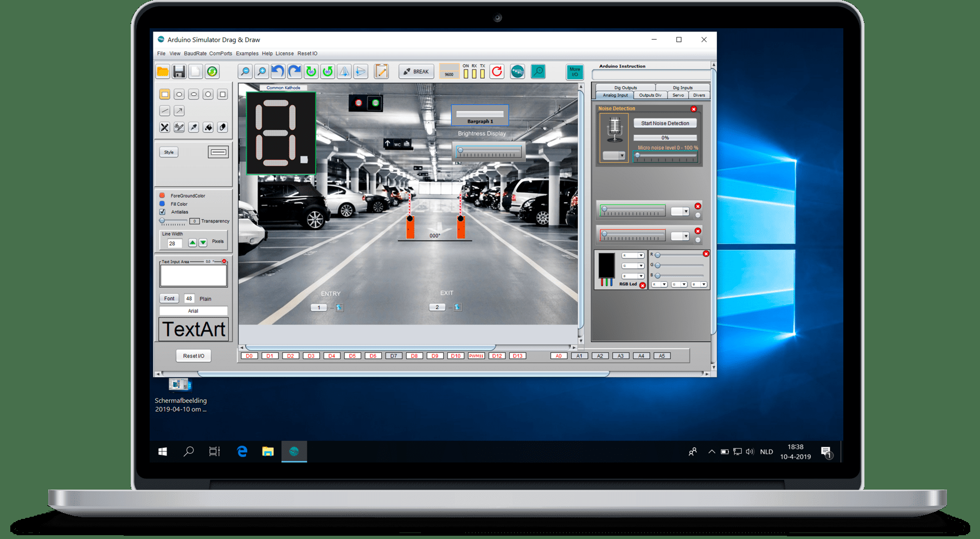Open the RGB Led R pin dropdown
The image size is (980, 539).
tap(633, 256)
